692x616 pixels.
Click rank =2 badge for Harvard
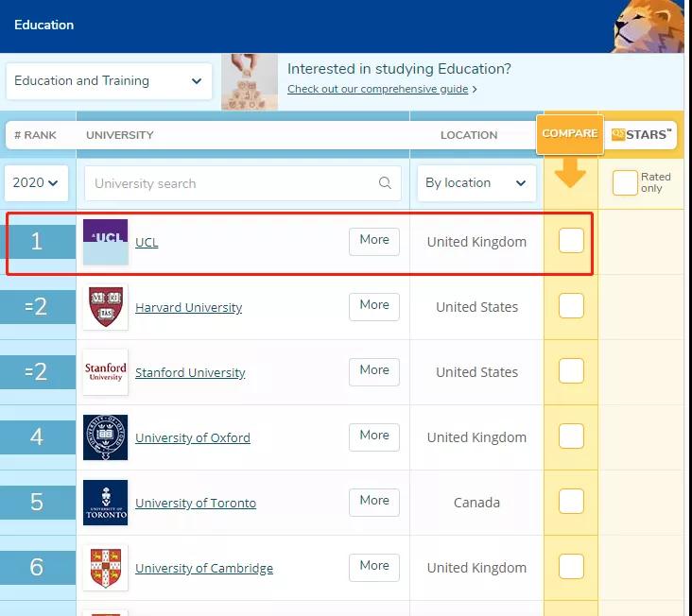pos(38,307)
